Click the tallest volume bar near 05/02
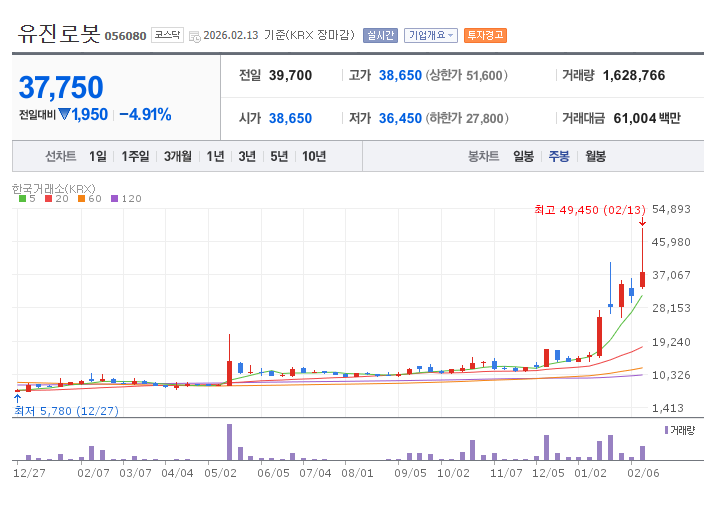The image size is (704, 510). 229,442
